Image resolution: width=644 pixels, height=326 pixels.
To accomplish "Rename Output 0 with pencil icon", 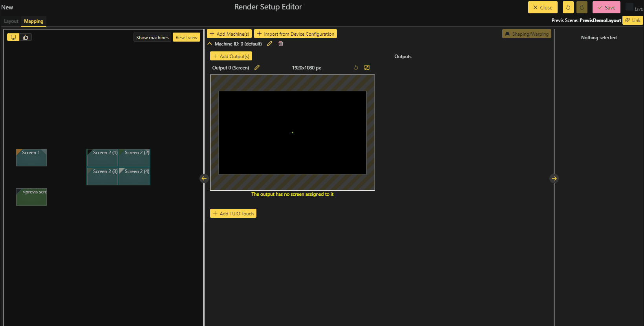I will pyautogui.click(x=257, y=67).
